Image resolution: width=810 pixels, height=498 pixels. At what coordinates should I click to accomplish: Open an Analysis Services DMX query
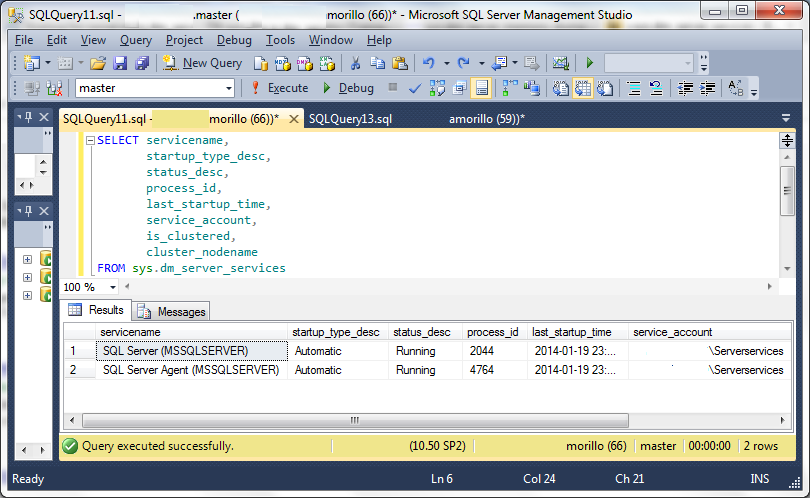(305, 63)
